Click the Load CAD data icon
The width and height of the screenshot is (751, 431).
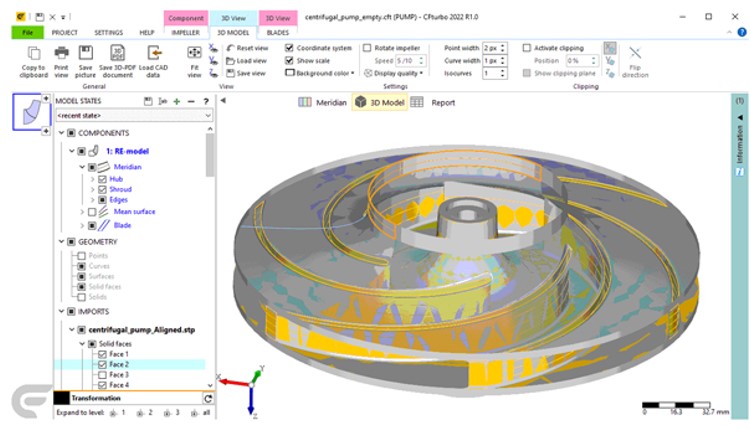point(153,53)
